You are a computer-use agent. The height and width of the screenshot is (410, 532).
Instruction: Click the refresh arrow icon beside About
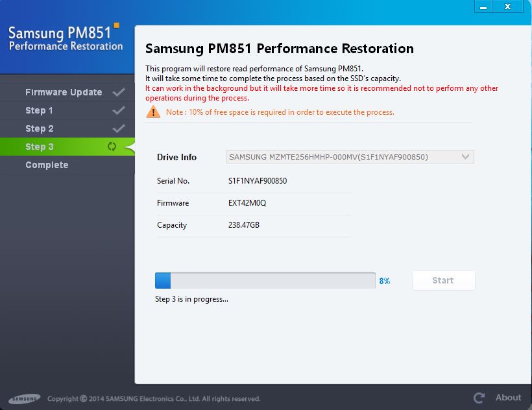pyautogui.click(x=479, y=398)
